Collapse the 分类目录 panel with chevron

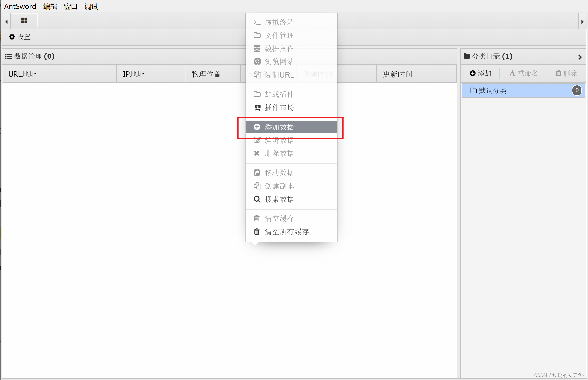pyautogui.click(x=580, y=57)
